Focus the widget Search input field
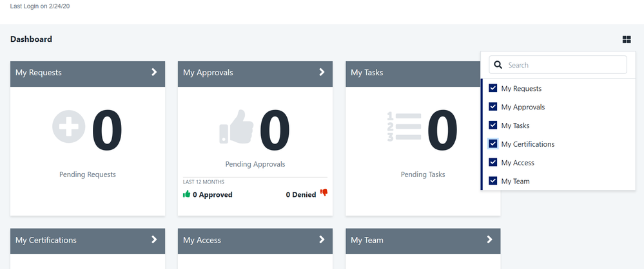This screenshot has width=644, height=269. pyautogui.click(x=564, y=65)
